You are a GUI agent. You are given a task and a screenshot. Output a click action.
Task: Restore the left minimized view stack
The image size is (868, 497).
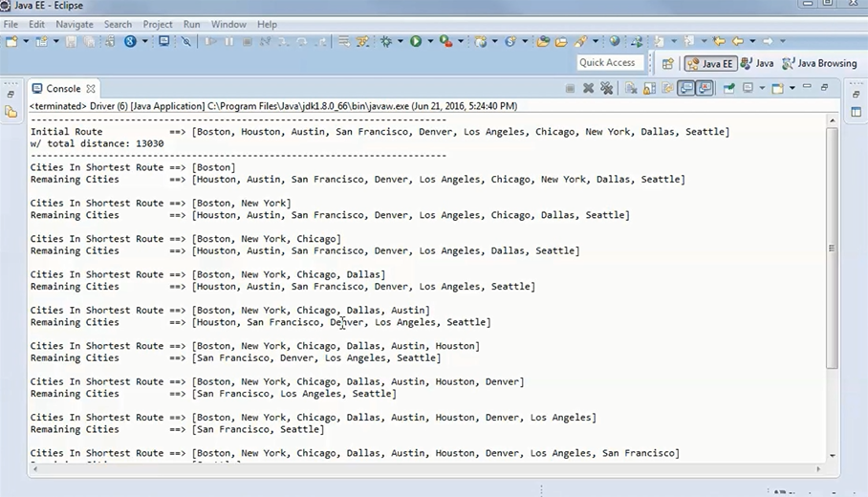click(x=11, y=94)
